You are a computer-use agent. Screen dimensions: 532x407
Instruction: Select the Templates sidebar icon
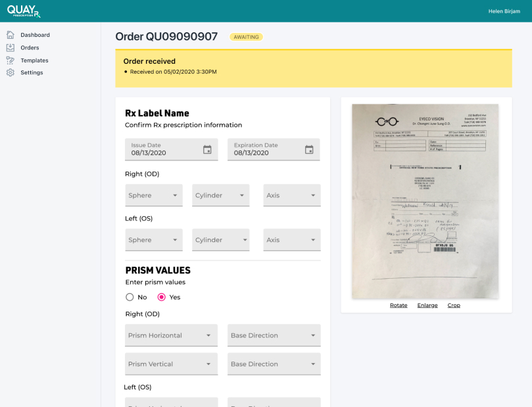(x=9, y=60)
